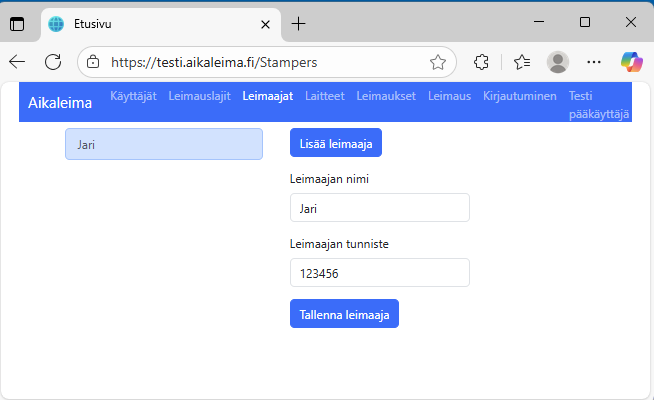
Task: Open browser extensions puzzle icon
Action: pyautogui.click(x=481, y=62)
